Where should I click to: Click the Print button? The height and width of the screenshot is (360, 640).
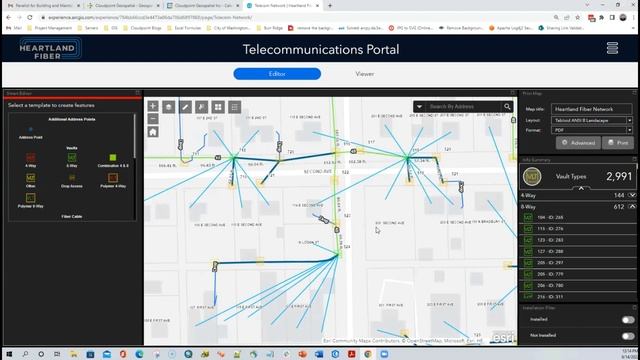(618, 143)
